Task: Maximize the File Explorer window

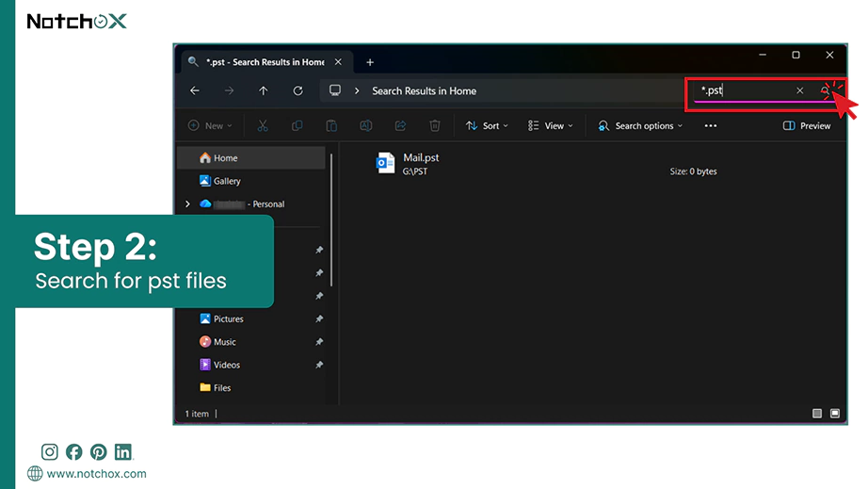Action: coord(796,55)
